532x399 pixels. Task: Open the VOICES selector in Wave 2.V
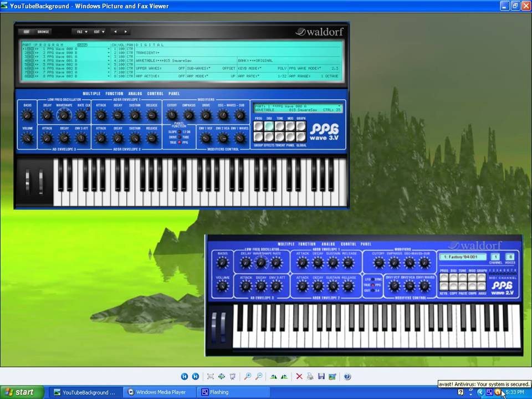pyautogui.click(x=510, y=257)
